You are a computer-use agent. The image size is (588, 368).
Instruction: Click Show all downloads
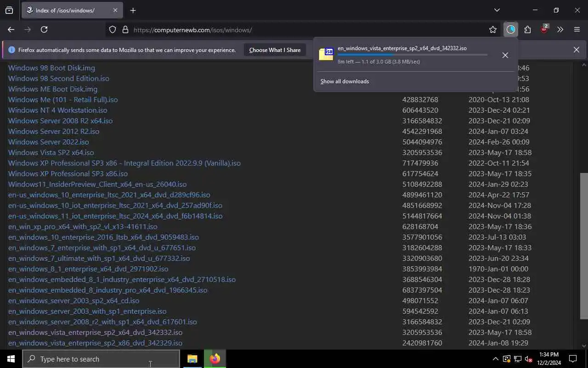[345, 81]
